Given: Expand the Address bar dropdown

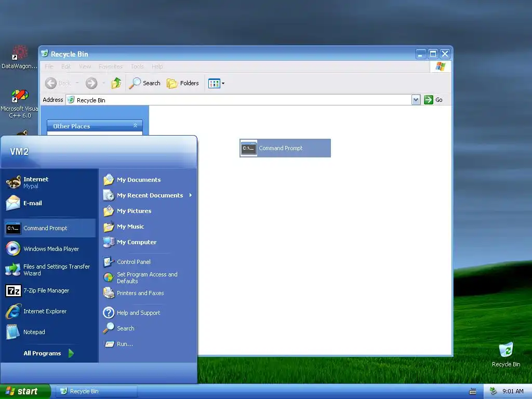Looking at the screenshot, I should tap(416, 100).
